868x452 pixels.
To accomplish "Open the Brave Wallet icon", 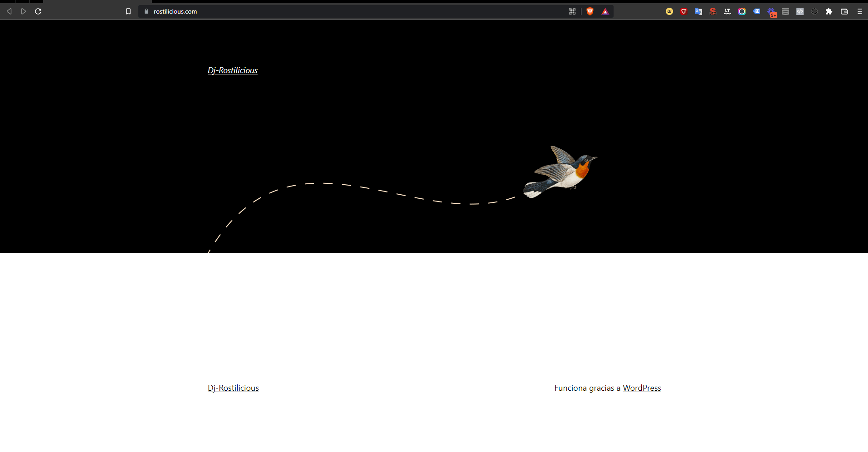I will coord(844,11).
